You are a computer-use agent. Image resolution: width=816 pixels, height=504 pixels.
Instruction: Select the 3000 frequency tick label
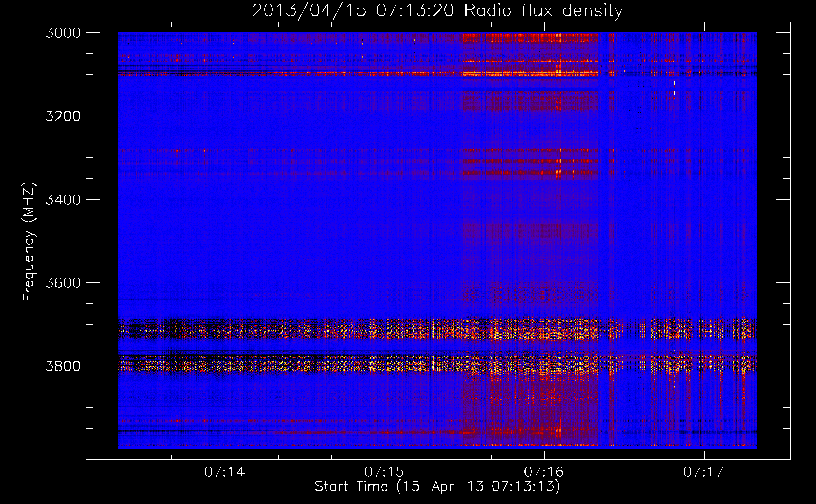[x=63, y=33]
